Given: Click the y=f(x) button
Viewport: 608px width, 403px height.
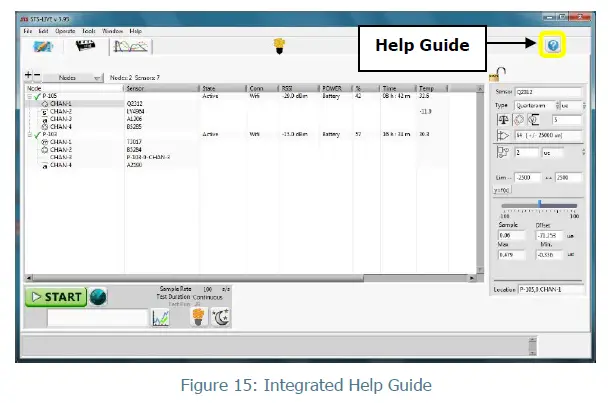Looking at the screenshot, I should (502, 190).
